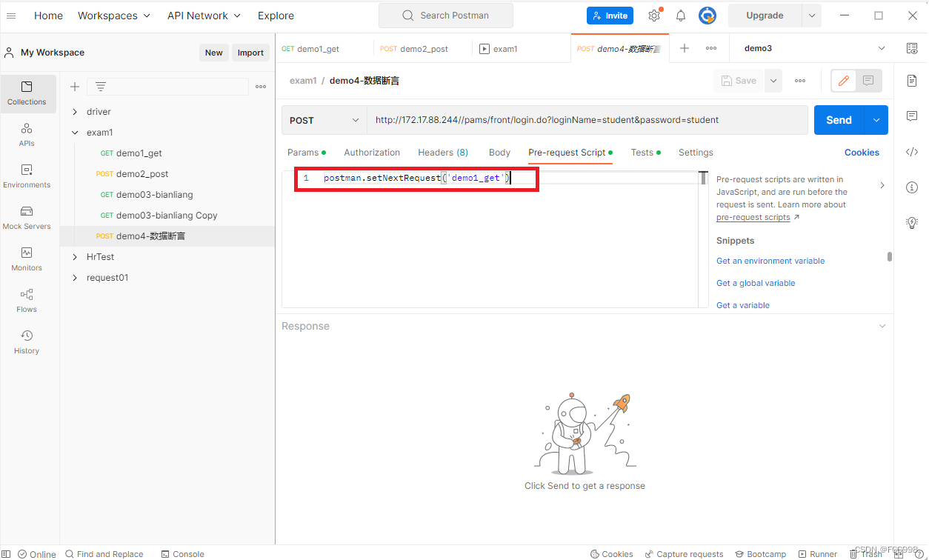Open Console in status bar
Viewport: 929px width, 560px height.
[x=182, y=554]
